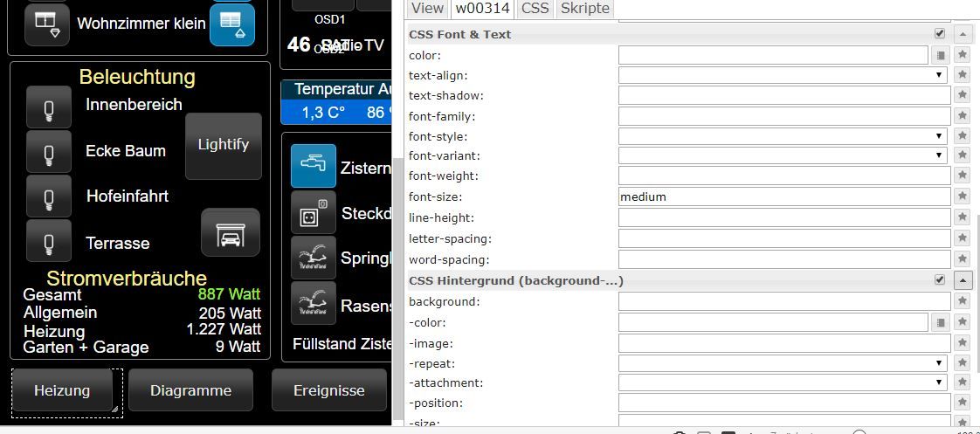980x434 pixels.
Task: Click the Wohnzimmer klein blue shutter icon
Action: point(231,24)
